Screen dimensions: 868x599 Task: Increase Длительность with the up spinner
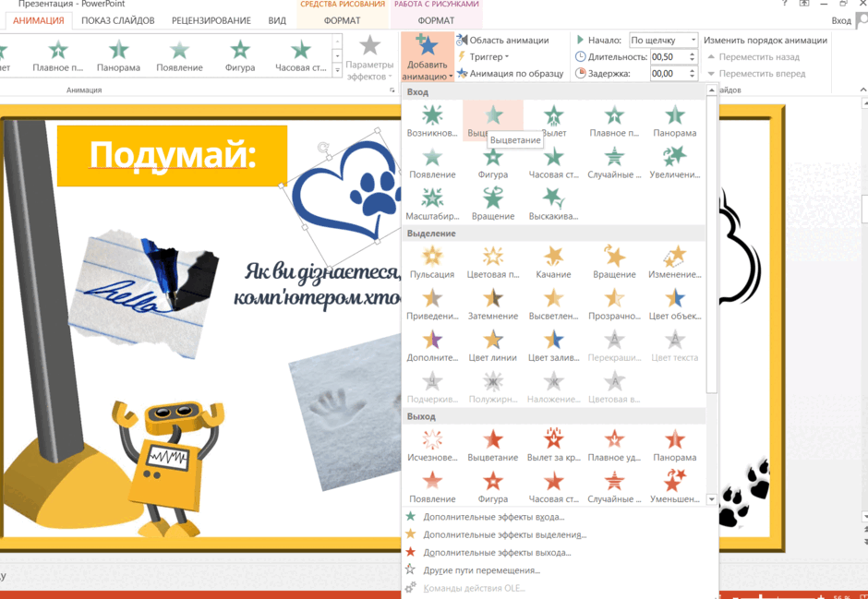point(692,54)
